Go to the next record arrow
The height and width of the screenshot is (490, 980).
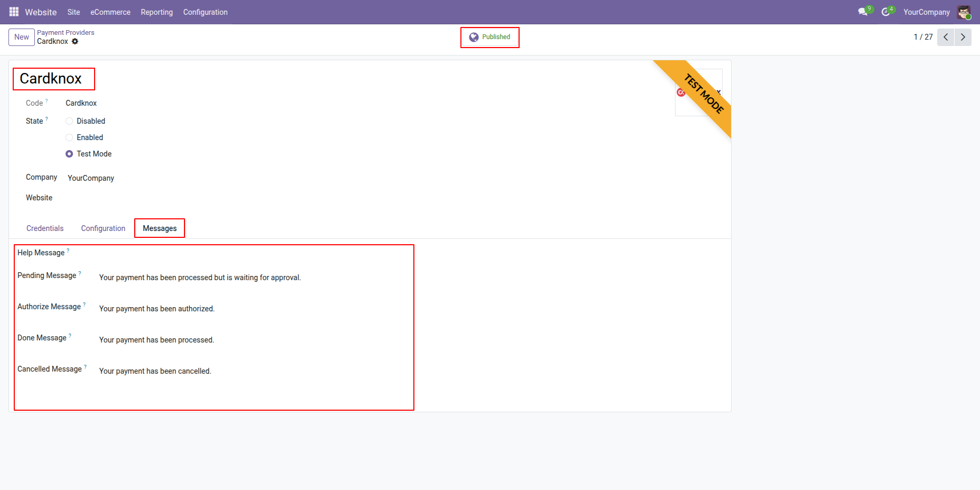963,37
